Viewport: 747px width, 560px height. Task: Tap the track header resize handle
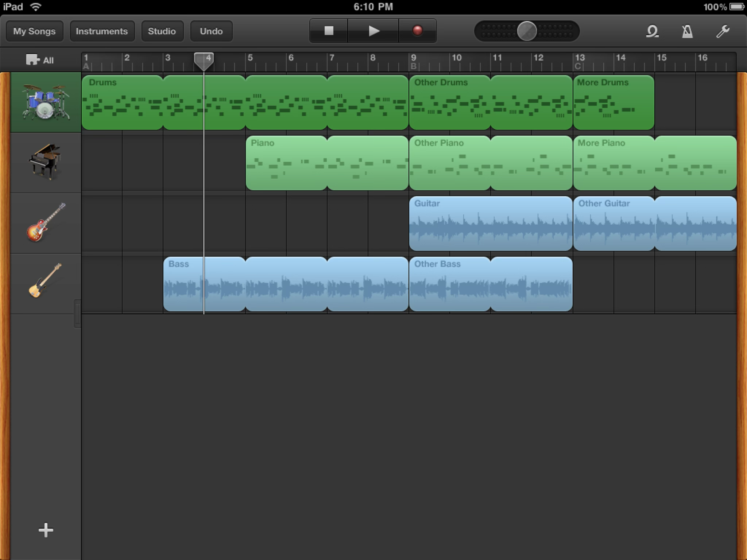point(77,314)
